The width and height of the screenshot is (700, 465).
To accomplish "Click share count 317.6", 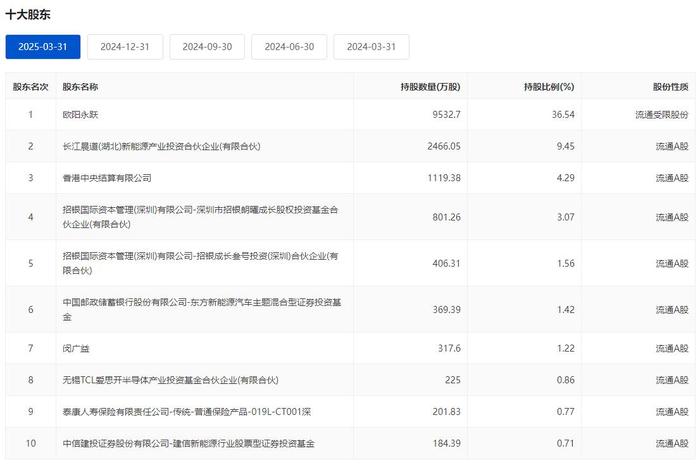I will click(x=449, y=349).
